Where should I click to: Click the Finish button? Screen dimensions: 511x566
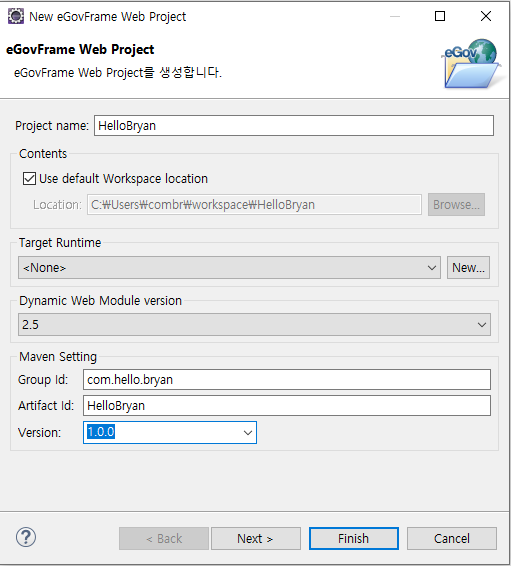(354, 539)
